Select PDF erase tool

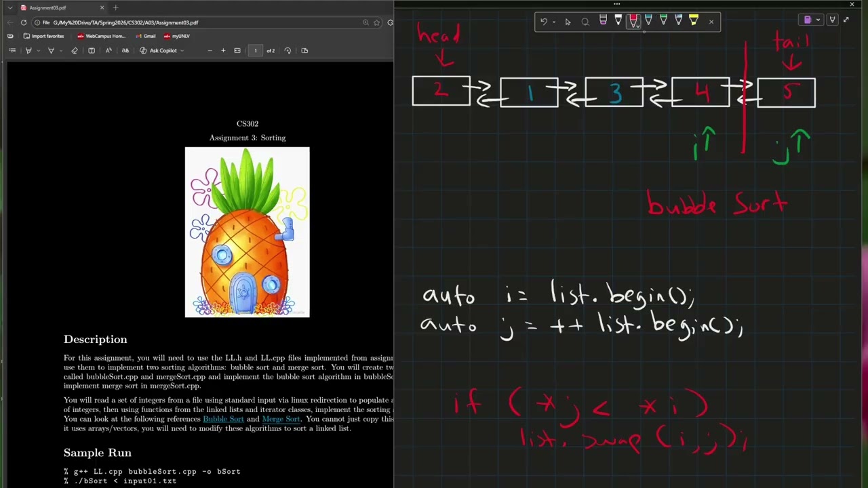point(75,50)
